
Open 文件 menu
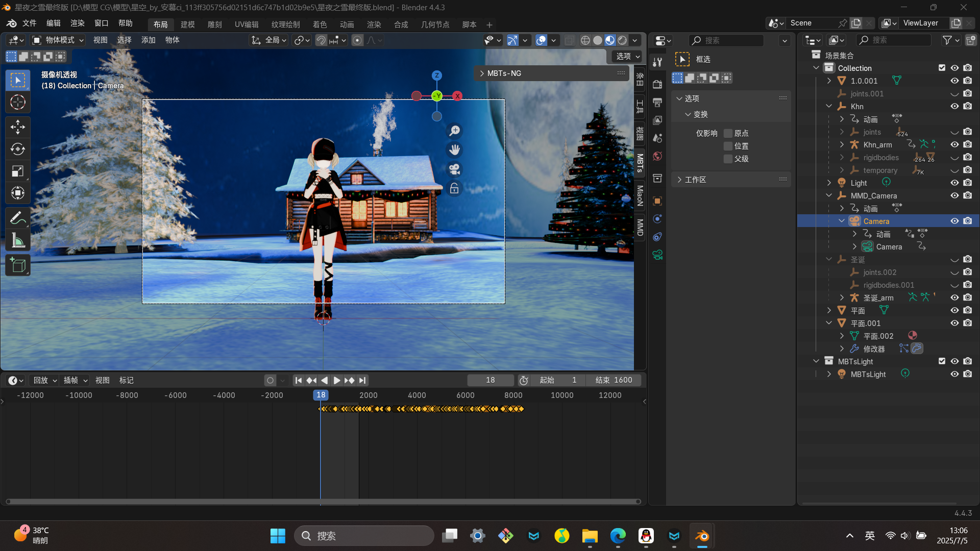[x=29, y=23]
